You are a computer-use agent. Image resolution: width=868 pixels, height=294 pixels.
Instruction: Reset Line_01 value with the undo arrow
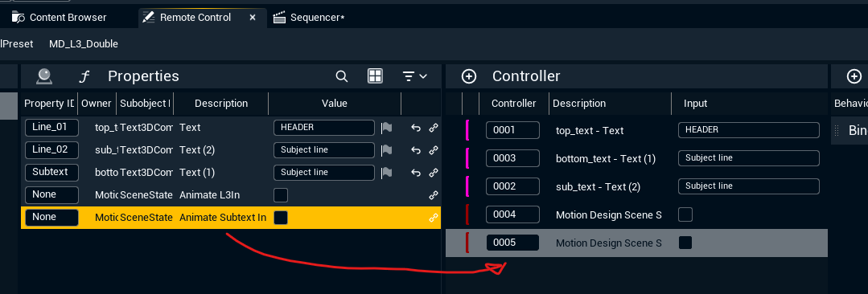(x=416, y=128)
